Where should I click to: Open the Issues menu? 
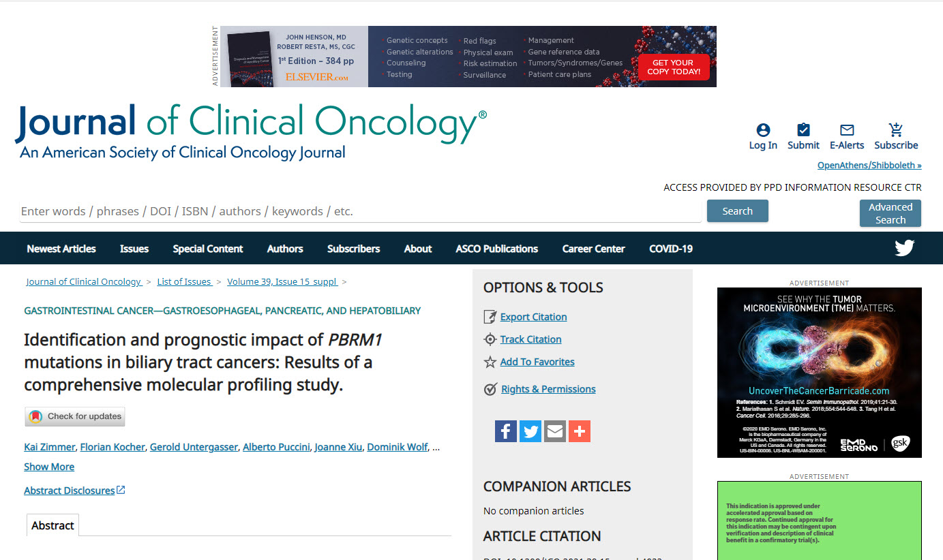(134, 249)
